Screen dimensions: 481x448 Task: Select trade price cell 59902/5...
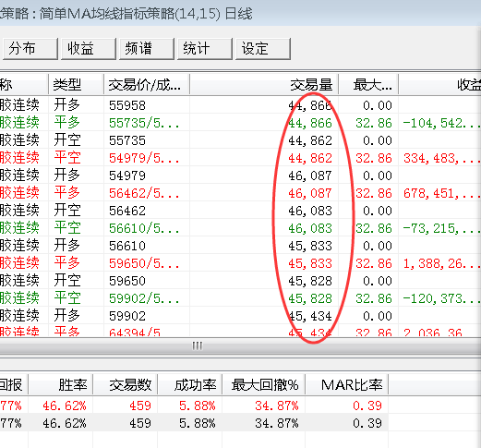pos(144,298)
